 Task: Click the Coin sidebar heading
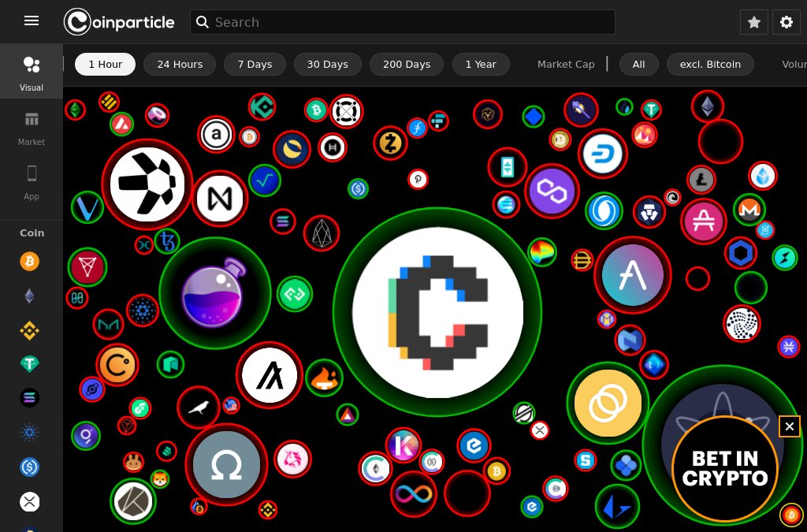pyautogui.click(x=32, y=233)
